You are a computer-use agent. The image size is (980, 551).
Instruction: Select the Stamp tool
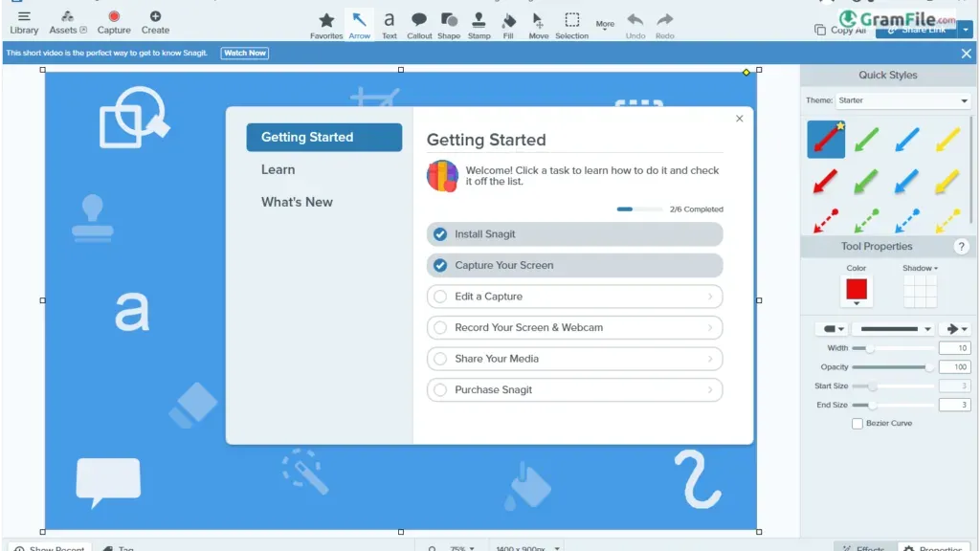tap(479, 26)
